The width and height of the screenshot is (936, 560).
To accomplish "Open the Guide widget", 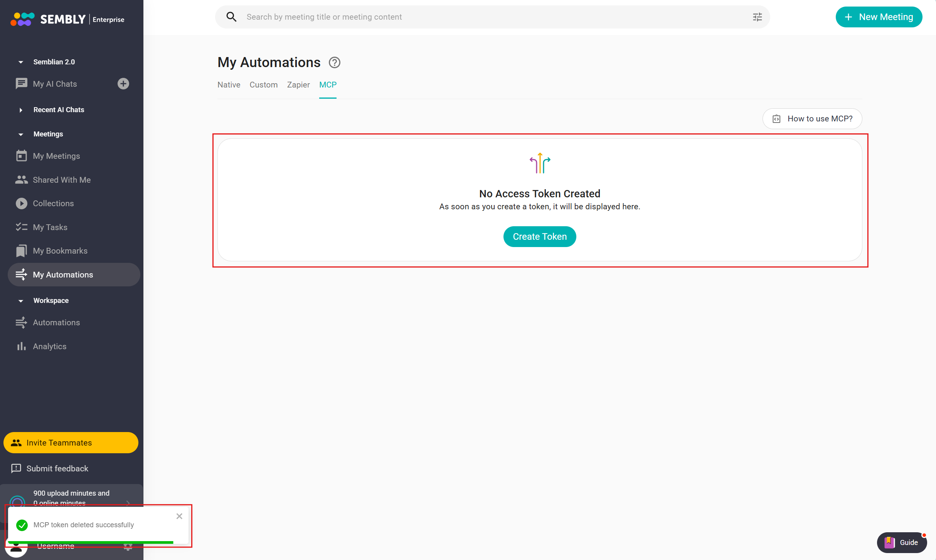I will [902, 542].
